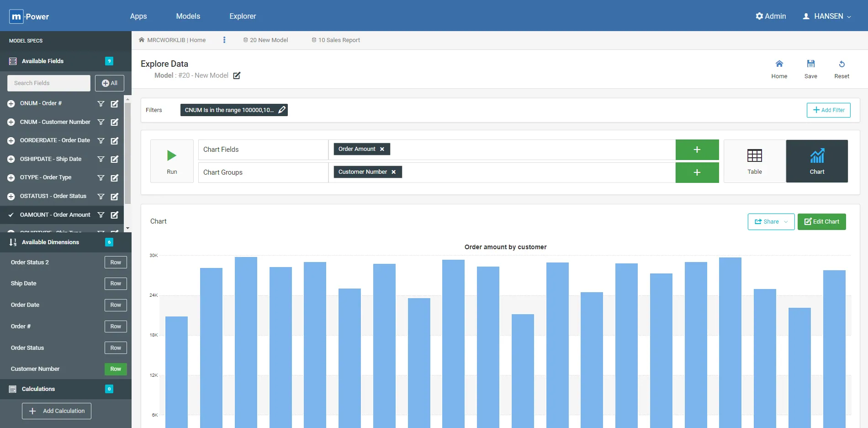The image size is (868, 428).
Task: Click filter icon for OORDERDATE - Order Date
Action: click(101, 141)
